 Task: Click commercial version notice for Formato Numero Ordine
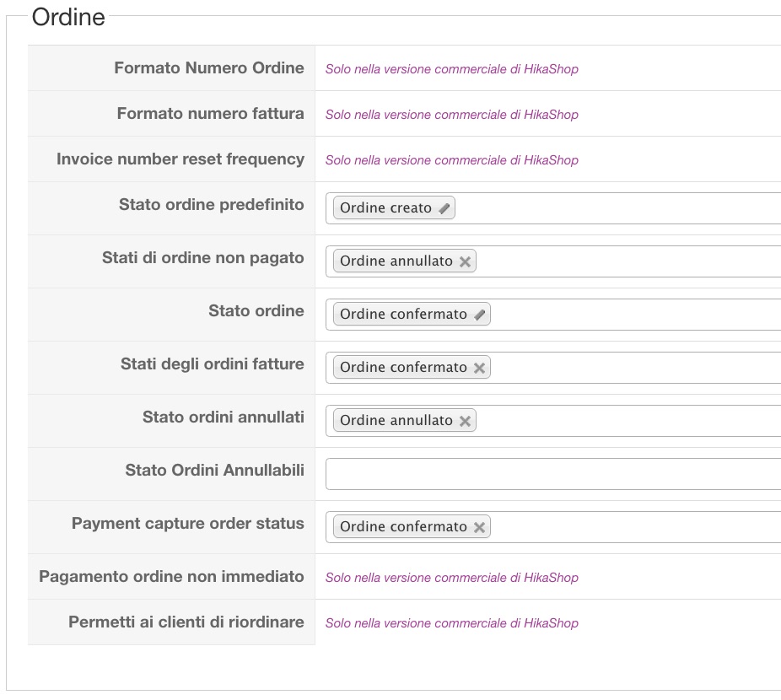tap(452, 69)
